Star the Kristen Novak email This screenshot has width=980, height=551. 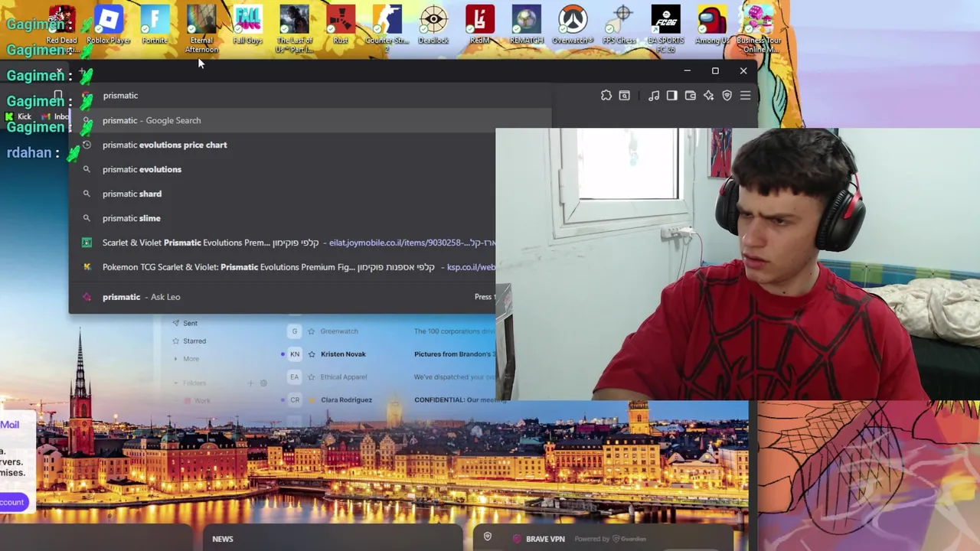click(312, 354)
